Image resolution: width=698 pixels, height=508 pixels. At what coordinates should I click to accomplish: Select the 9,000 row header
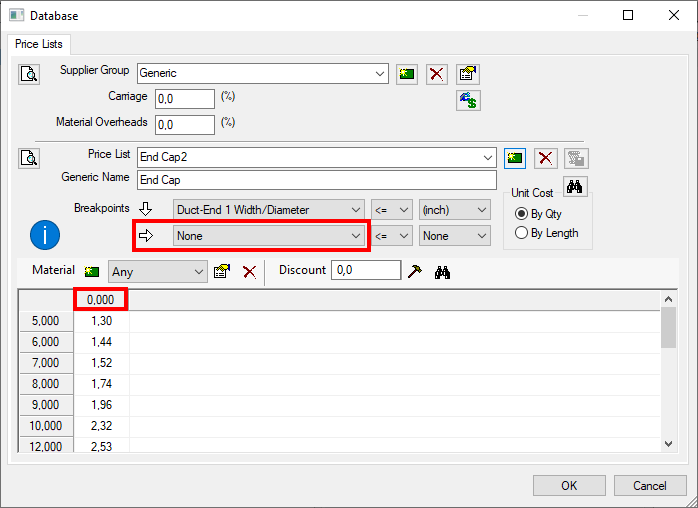[46, 405]
